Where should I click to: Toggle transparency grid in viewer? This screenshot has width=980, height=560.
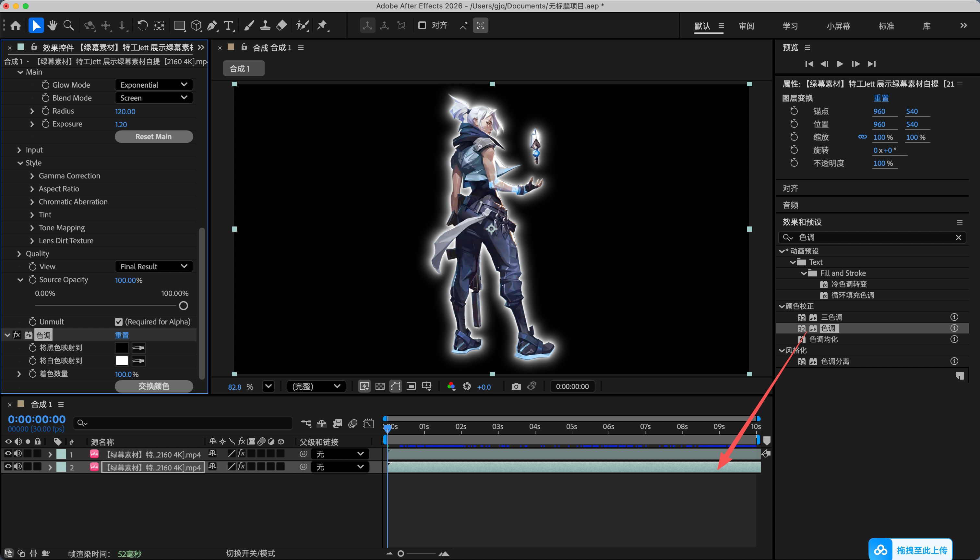pos(380,386)
